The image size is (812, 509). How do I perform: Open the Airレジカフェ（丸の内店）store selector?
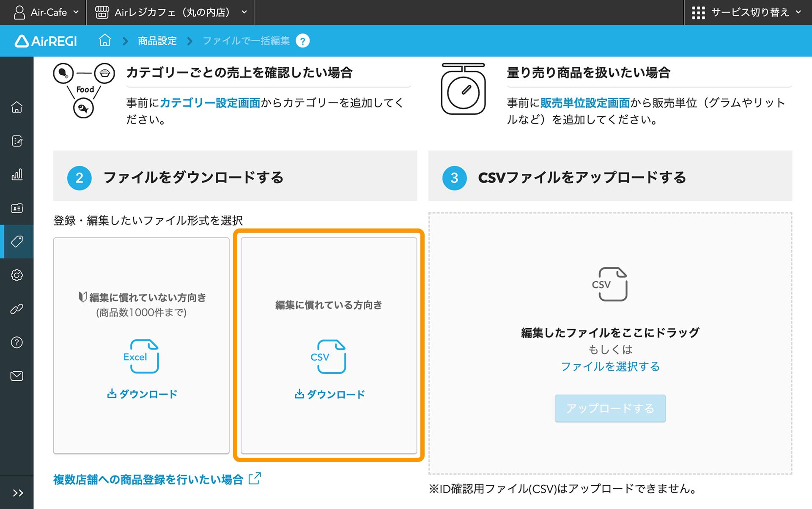pyautogui.click(x=171, y=12)
